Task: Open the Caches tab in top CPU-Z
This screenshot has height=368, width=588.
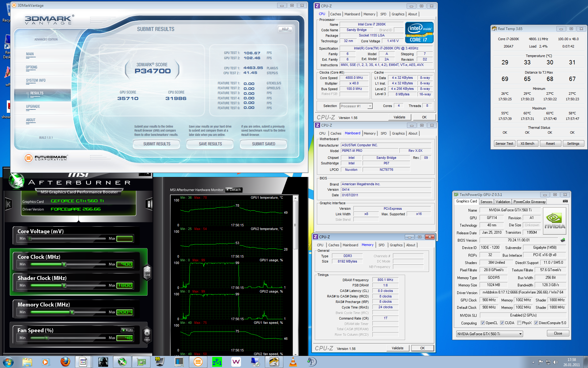Action: (335, 14)
